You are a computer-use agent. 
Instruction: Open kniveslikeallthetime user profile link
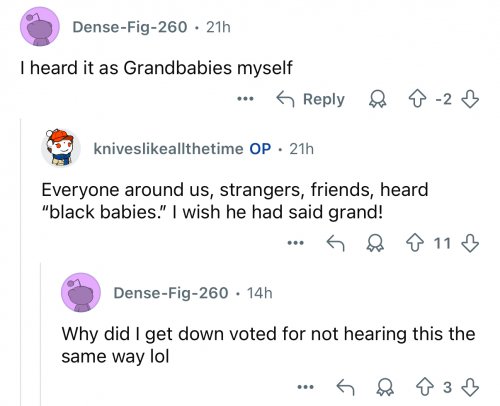[168, 149]
